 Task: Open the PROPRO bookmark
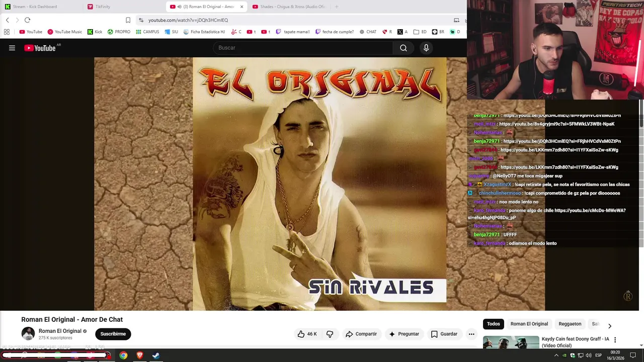click(x=119, y=32)
